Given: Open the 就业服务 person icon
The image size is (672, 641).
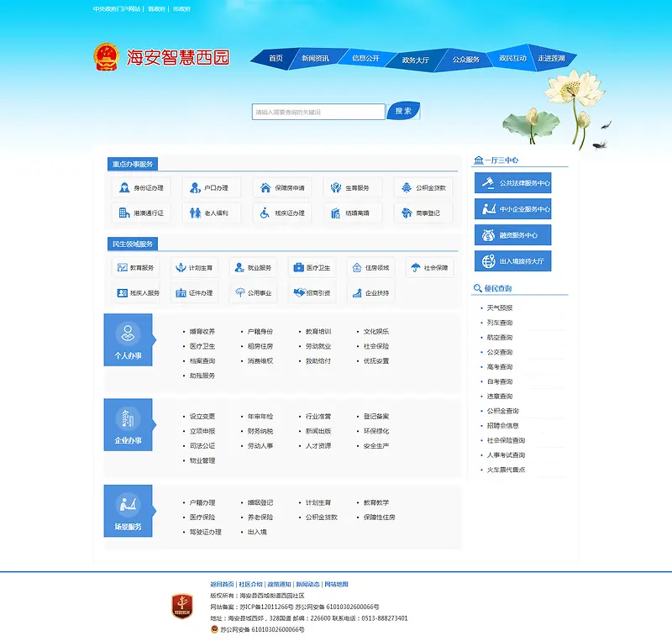Looking at the screenshot, I should pyautogui.click(x=239, y=267).
